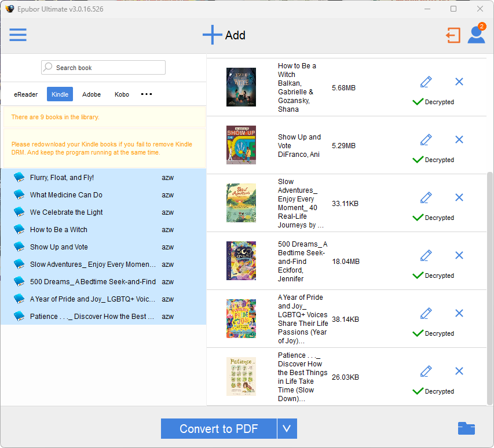The width and height of the screenshot is (494, 448).
Task: Click the orange export arrow icon
Action: pyautogui.click(x=453, y=35)
